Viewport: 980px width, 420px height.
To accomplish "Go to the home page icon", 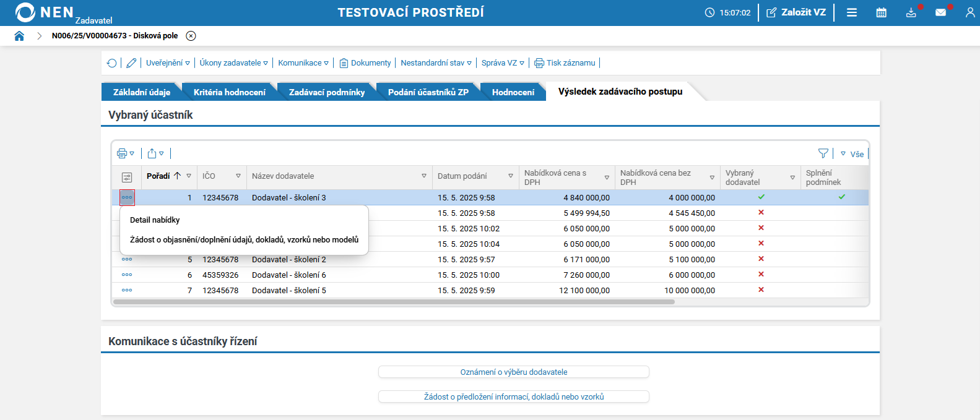I will point(19,36).
